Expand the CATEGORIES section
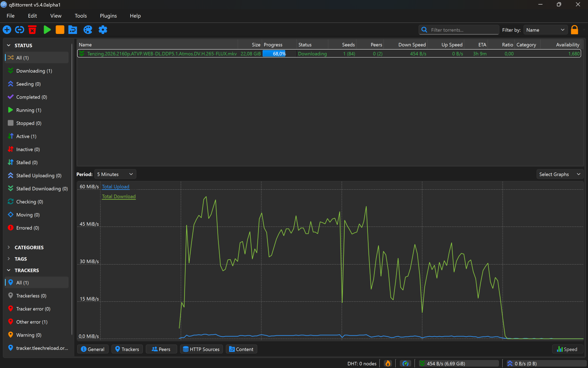Image resolution: width=588 pixels, height=368 pixels. (9, 247)
